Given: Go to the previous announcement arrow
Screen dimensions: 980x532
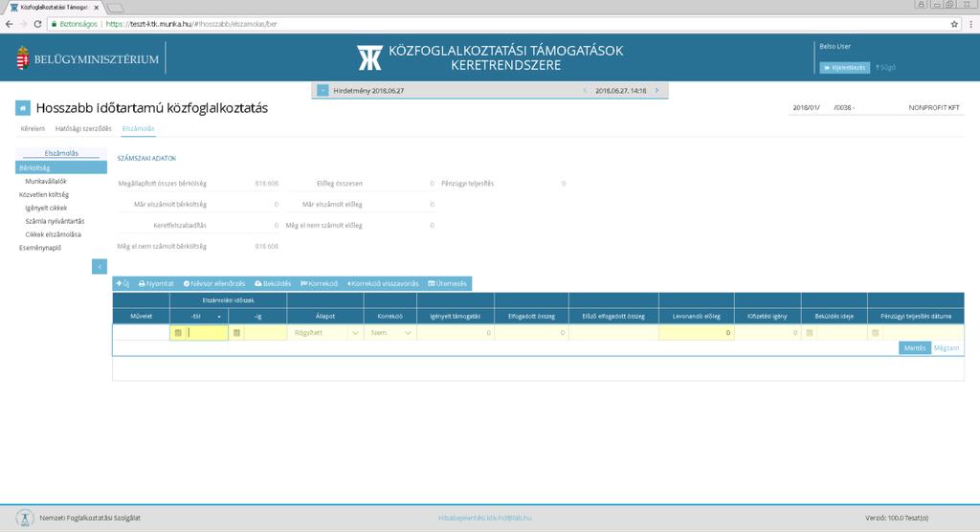Looking at the screenshot, I should 585,91.
